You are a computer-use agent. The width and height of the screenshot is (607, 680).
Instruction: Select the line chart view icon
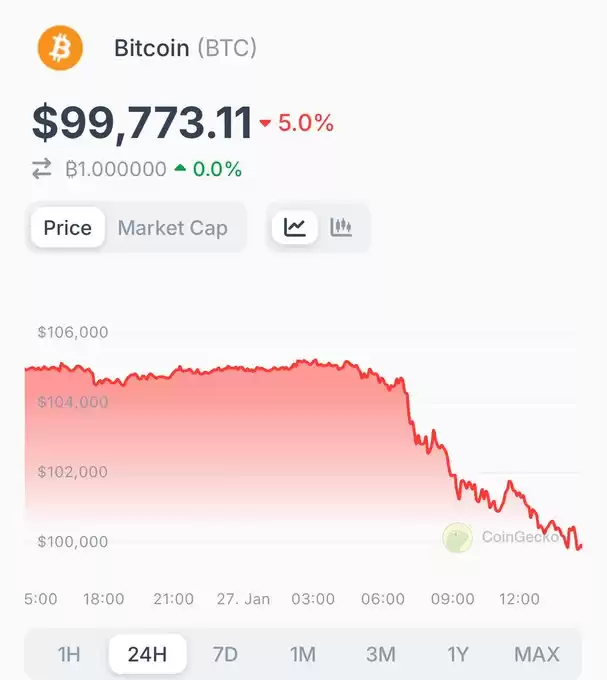295,227
